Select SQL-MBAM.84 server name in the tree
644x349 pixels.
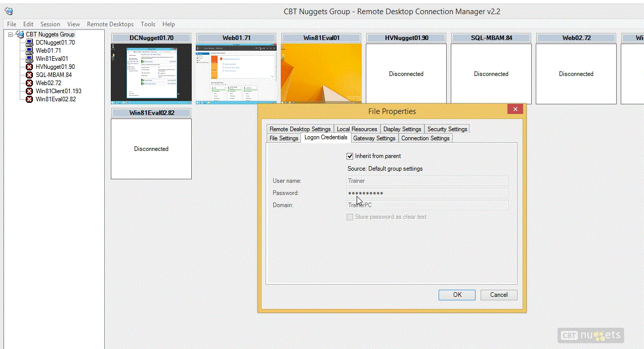point(54,75)
